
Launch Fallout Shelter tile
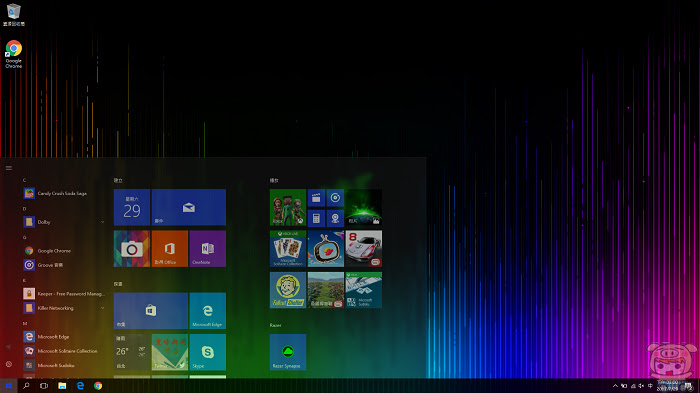coord(288,290)
